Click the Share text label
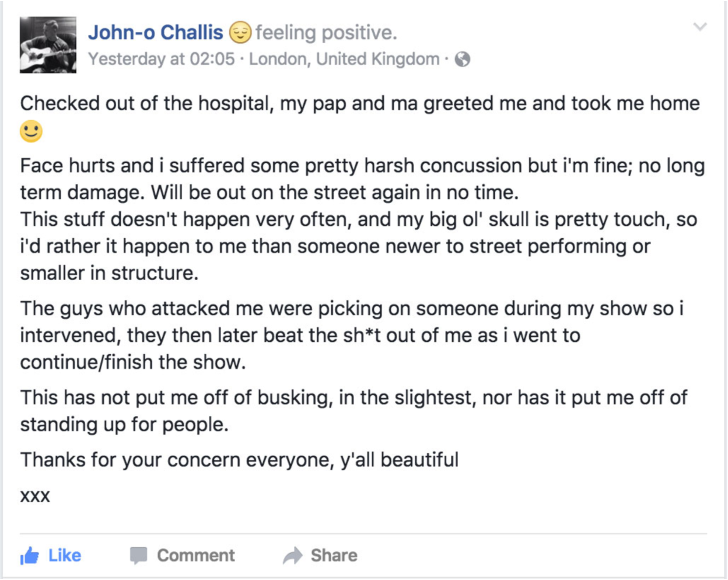The image size is (728, 580). (x=334, y=555)
